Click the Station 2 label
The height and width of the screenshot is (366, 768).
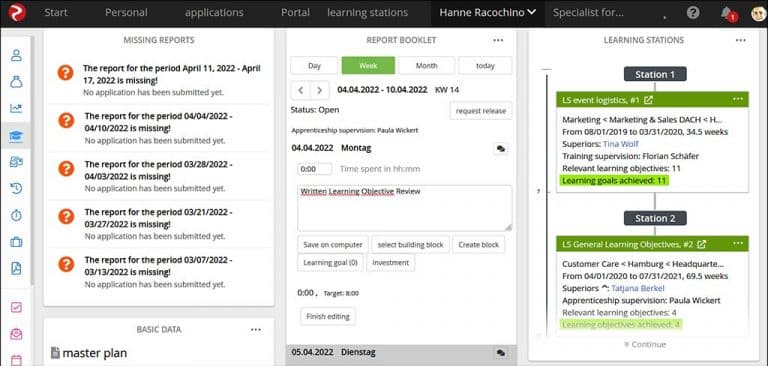click(x=655, y=218)
